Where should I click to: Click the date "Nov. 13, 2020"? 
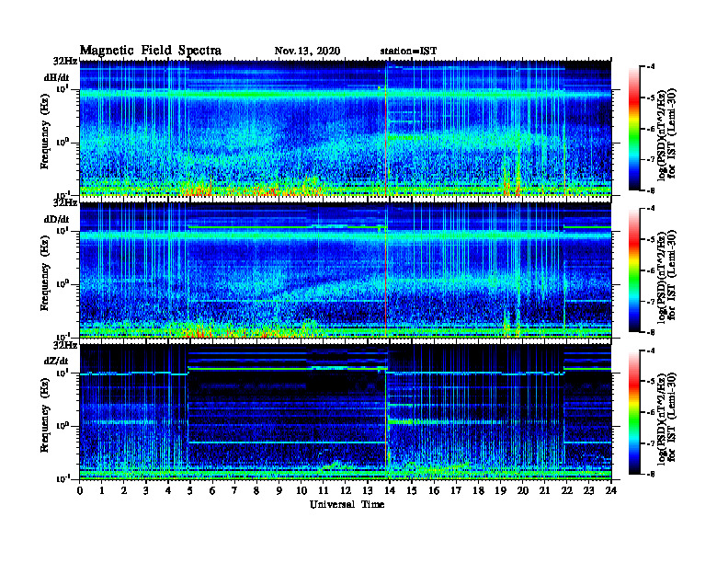click(307, 51)
